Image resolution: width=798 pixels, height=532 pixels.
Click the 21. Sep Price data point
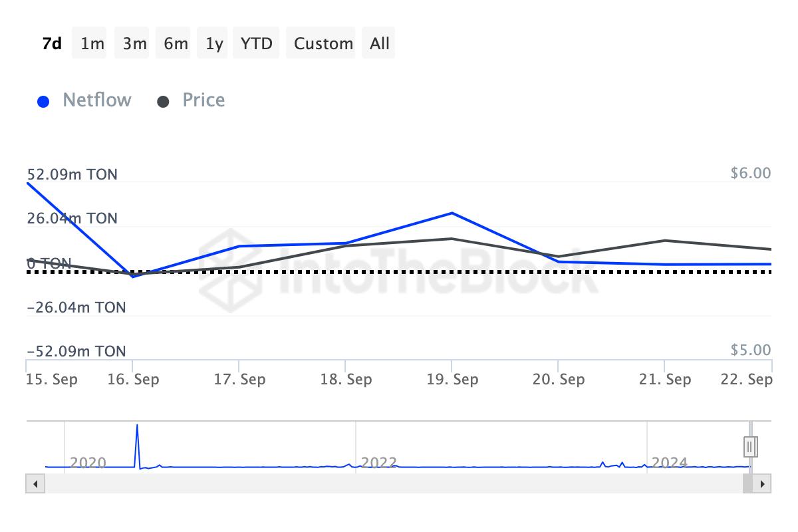tap(665, 241)
